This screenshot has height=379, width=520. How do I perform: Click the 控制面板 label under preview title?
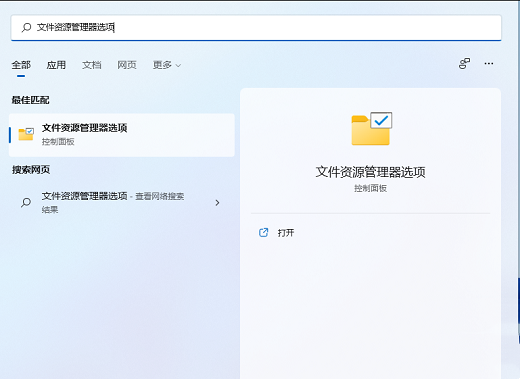click(370, 188)
